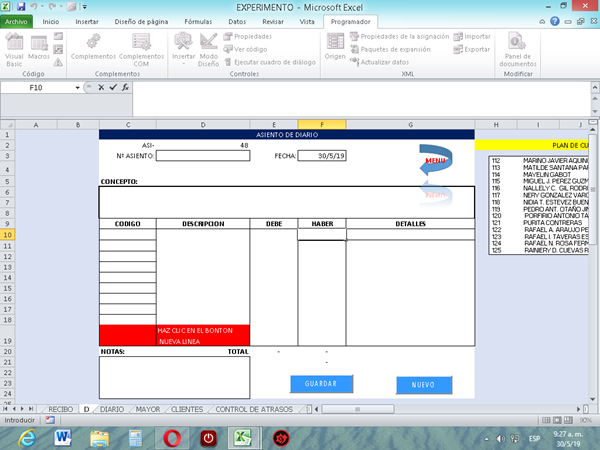Screen dimensions: 600x450
Task: Click Paquetes de expansión
Action: click(390, 49)
